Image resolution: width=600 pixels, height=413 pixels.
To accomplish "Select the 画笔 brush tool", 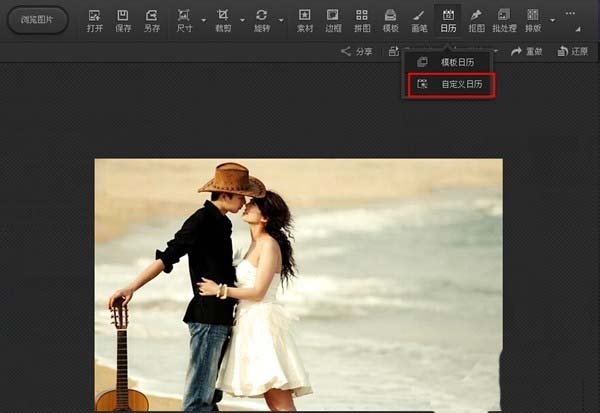I will [x=419, y=21].
